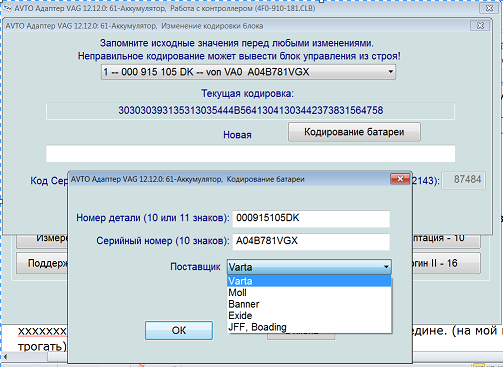Select Exide supplier option
The image size is (503, 367).
click(309, 315)
